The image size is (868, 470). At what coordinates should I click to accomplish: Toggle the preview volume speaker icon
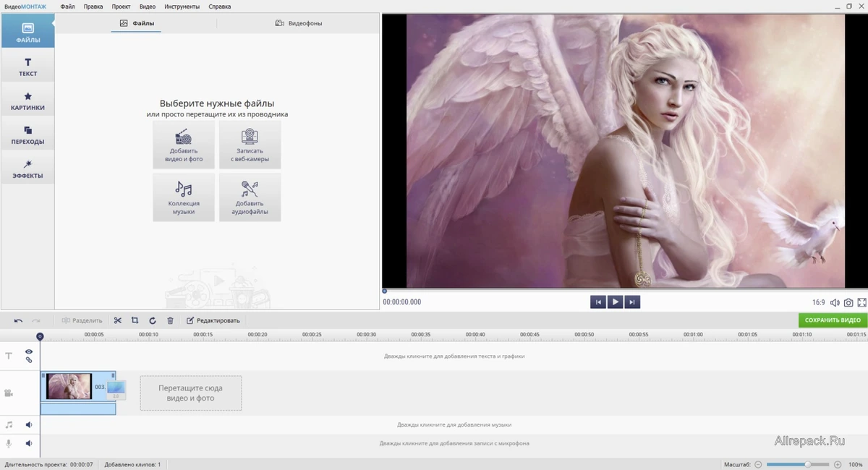tap(835, 303)
